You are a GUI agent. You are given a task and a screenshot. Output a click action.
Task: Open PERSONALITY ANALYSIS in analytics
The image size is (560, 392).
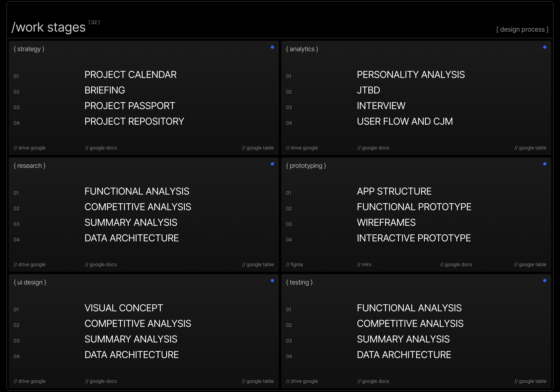coord(410,75)
